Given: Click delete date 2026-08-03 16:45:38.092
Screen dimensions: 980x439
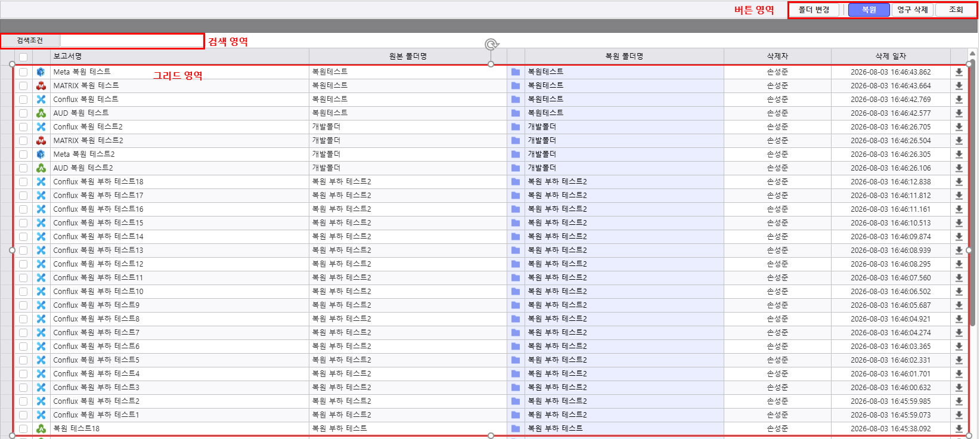Looking at the screenshot, I should (x=891, y=428).
